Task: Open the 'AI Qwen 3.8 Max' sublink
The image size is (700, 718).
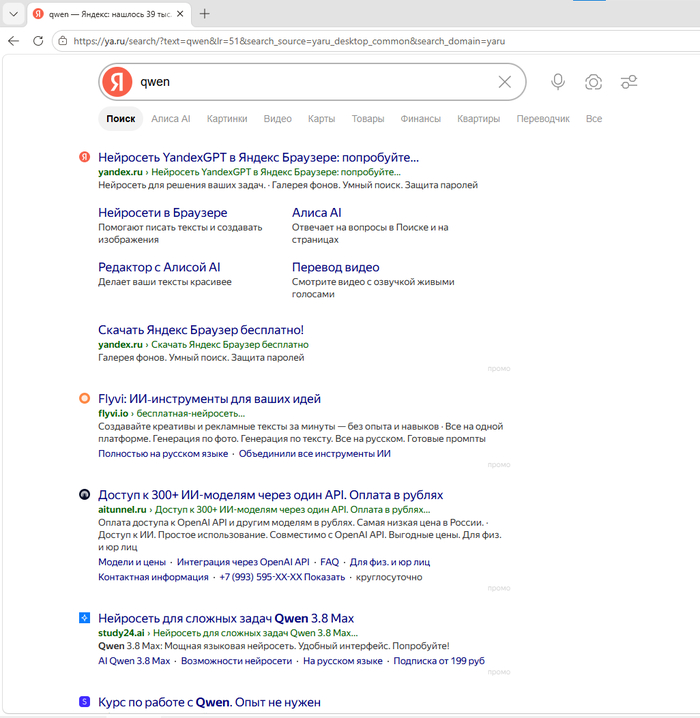Action: (134, 661)
